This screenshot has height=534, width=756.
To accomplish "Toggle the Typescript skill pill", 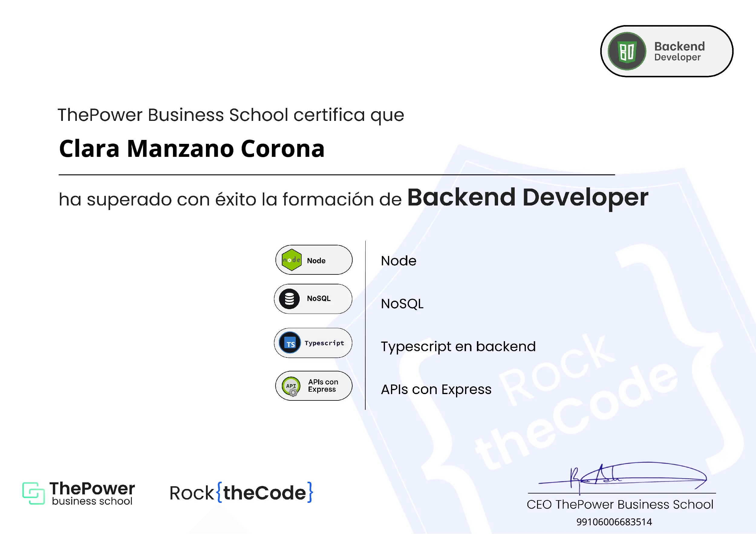I will point(312,343).
